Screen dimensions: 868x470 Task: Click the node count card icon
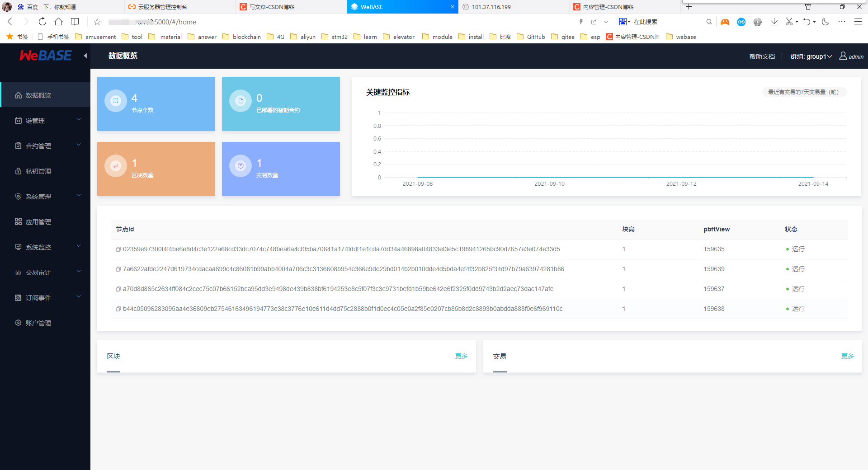click(x=115, y=100)
